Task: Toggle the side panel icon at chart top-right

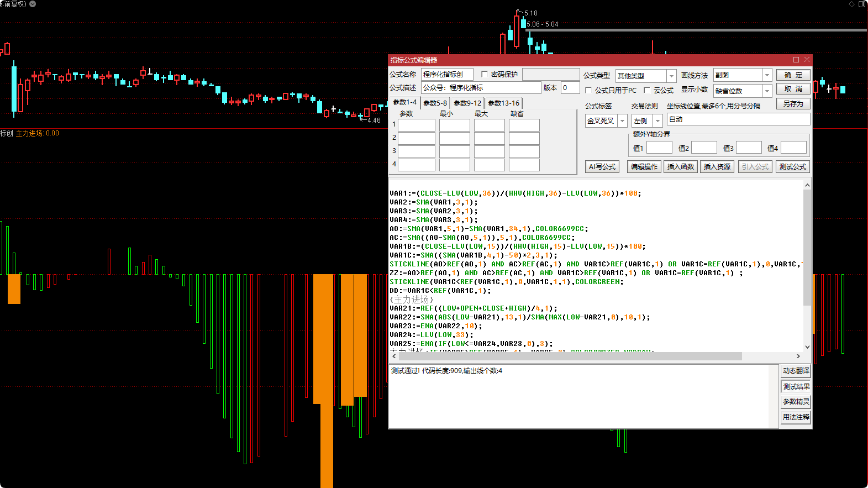Action: [862, 4]
